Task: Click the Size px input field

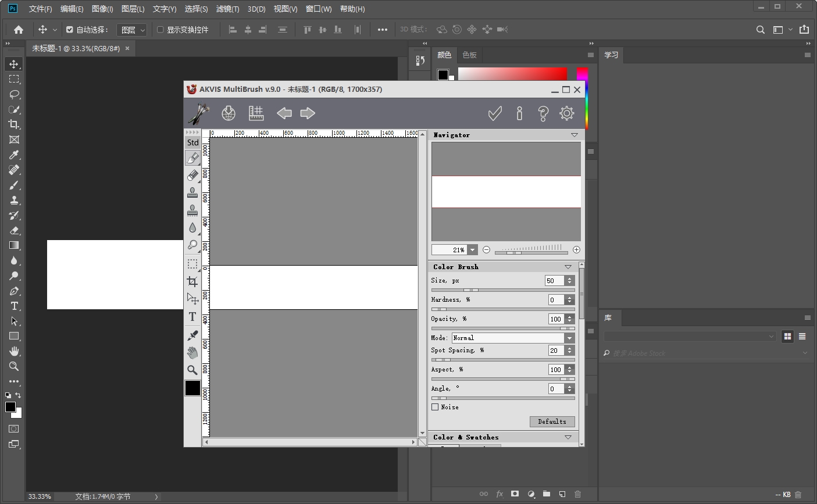Action: tap(554, 281)
